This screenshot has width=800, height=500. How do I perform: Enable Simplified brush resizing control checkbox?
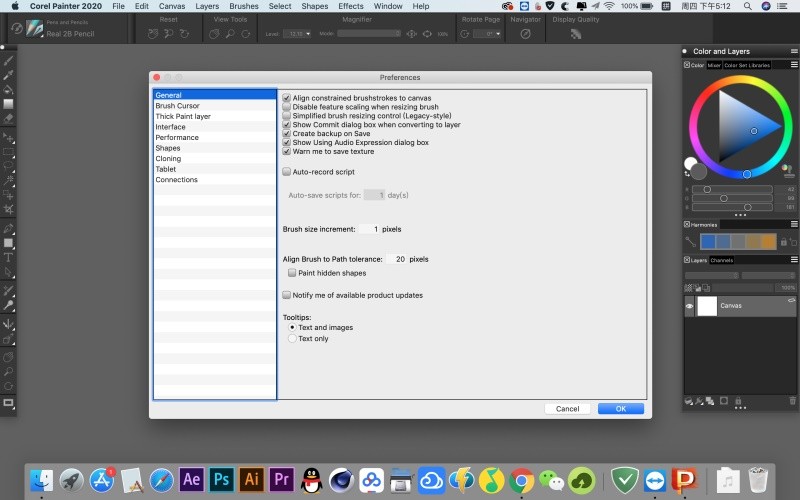click(x=287, y=116)
